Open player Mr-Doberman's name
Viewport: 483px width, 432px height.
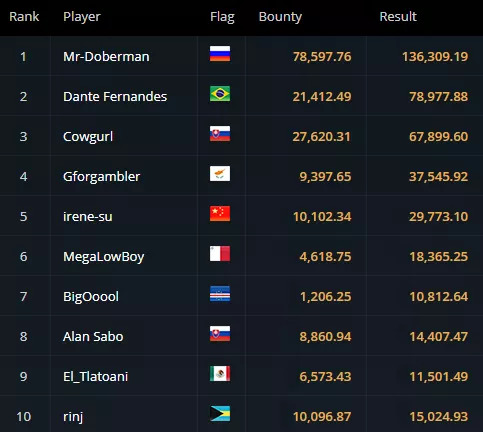[x=106, y=57]
